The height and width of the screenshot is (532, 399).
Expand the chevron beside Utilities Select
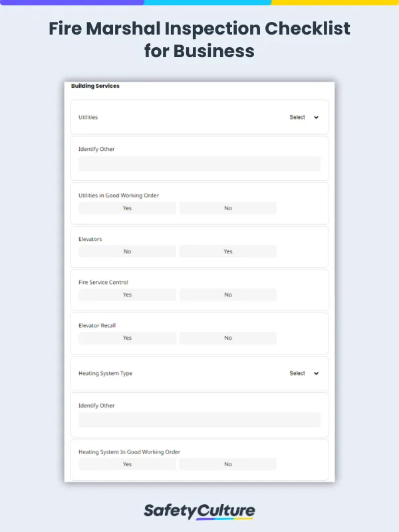click(316, 117)
